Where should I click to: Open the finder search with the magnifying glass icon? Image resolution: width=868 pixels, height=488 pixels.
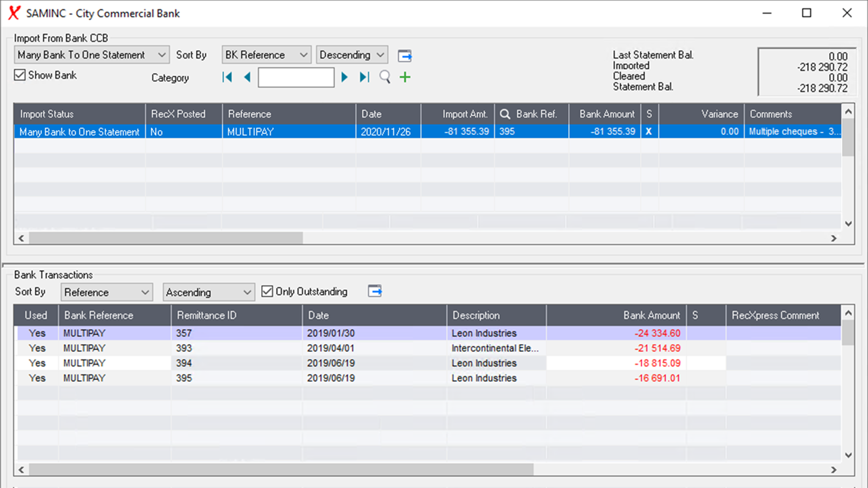pyautogui.click(x=384, y=77)
